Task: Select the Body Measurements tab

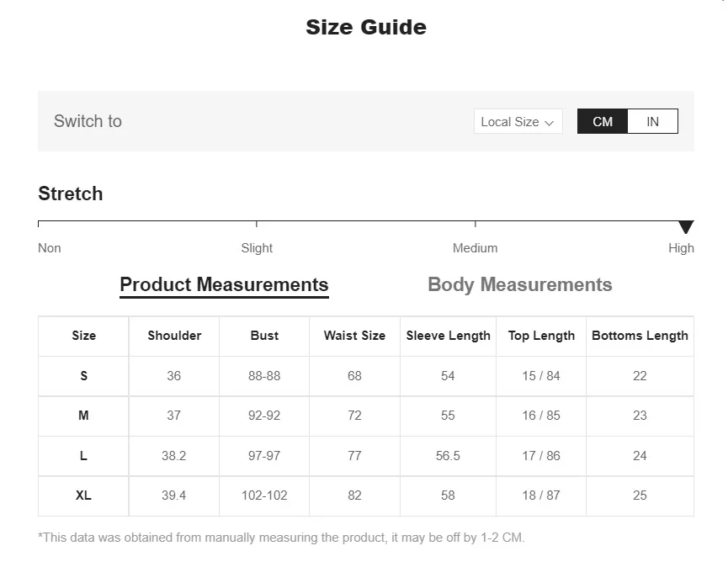Action: pyautogui.click(x=519, y=284)
